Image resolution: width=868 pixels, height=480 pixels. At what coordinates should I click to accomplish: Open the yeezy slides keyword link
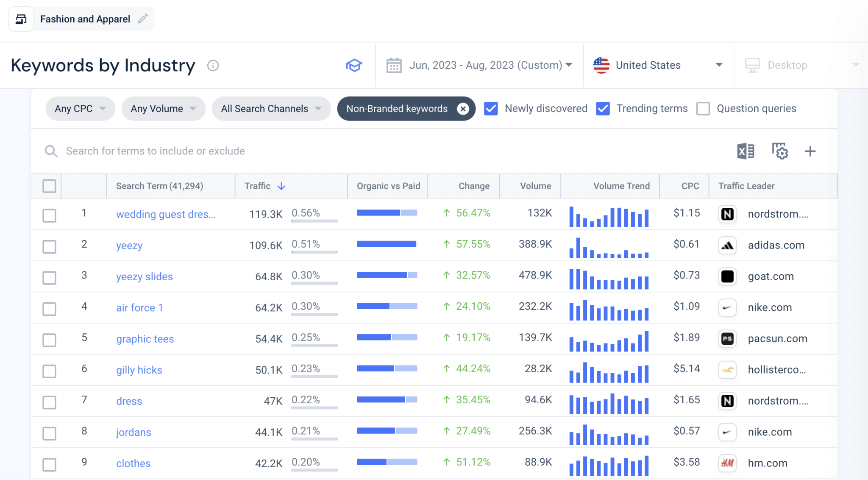144,276
